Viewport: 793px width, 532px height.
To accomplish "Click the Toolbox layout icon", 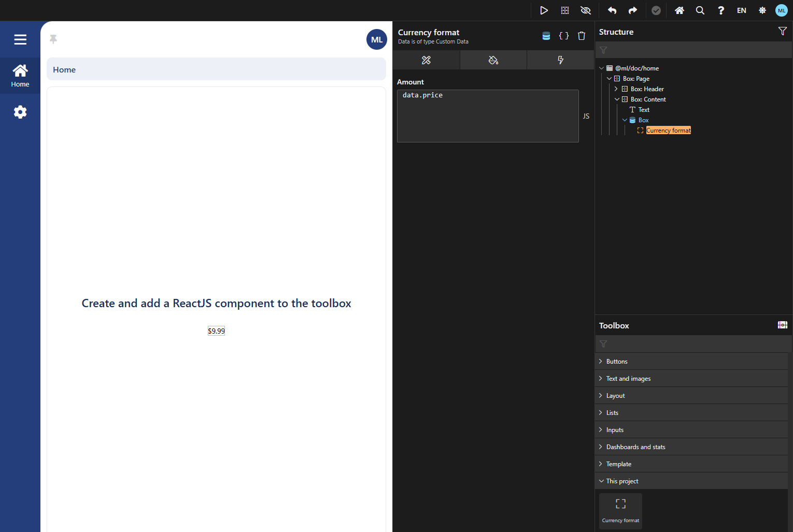I will click(x=783, y=325).
